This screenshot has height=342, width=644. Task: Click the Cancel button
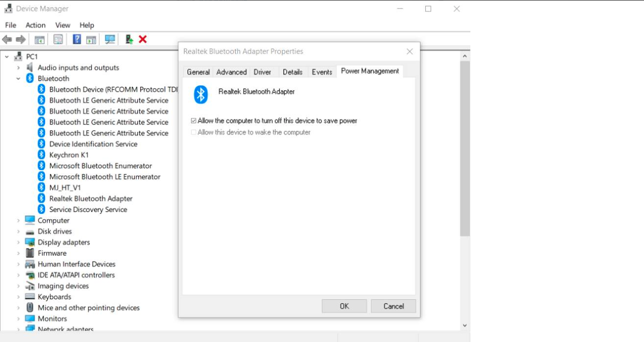393,306
